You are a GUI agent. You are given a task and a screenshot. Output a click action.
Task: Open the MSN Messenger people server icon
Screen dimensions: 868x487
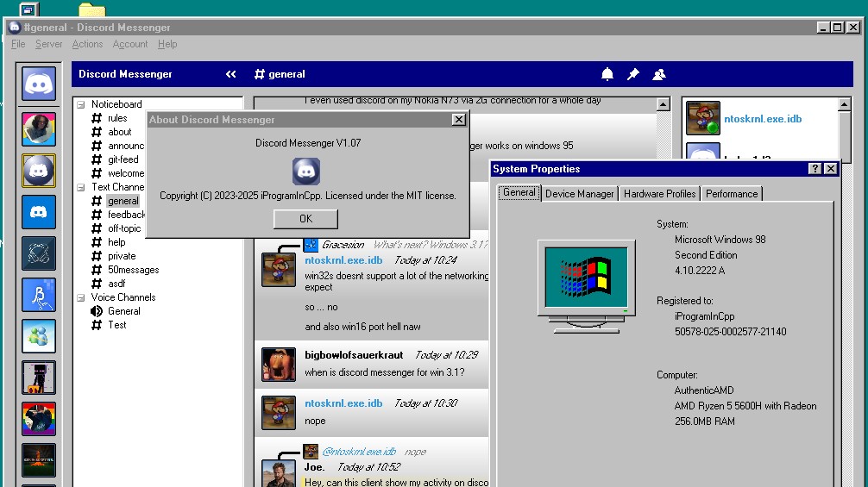(39, 336)
